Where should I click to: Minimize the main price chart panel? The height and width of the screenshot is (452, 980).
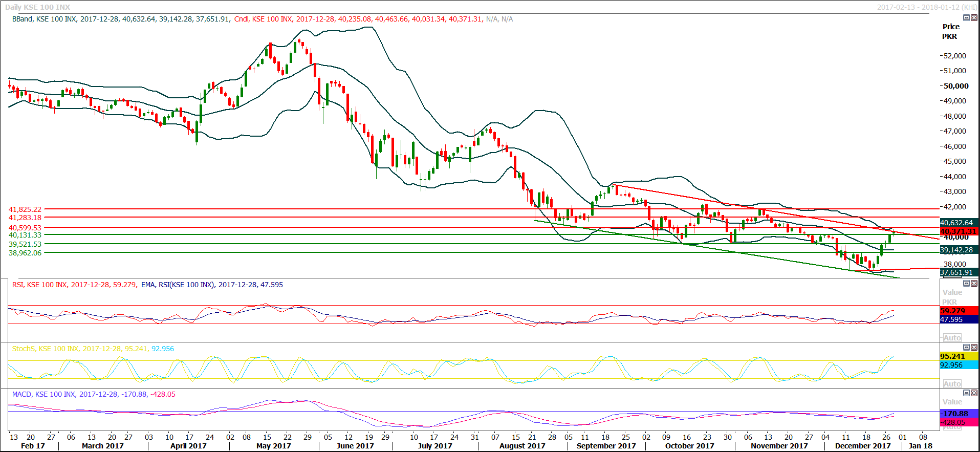click(x=966, y=18)
